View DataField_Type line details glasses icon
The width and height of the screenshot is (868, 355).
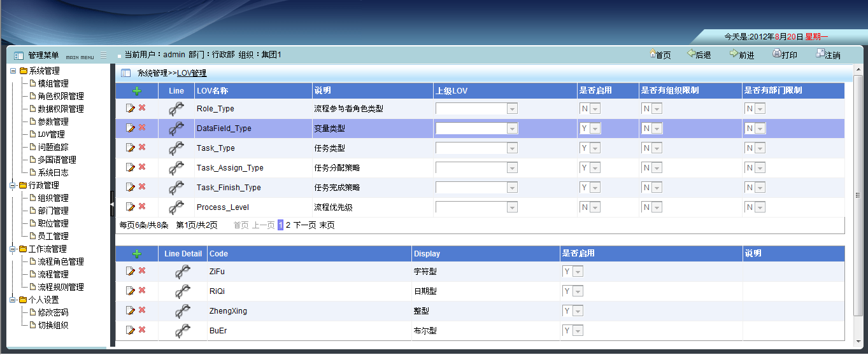click(176, 129)
